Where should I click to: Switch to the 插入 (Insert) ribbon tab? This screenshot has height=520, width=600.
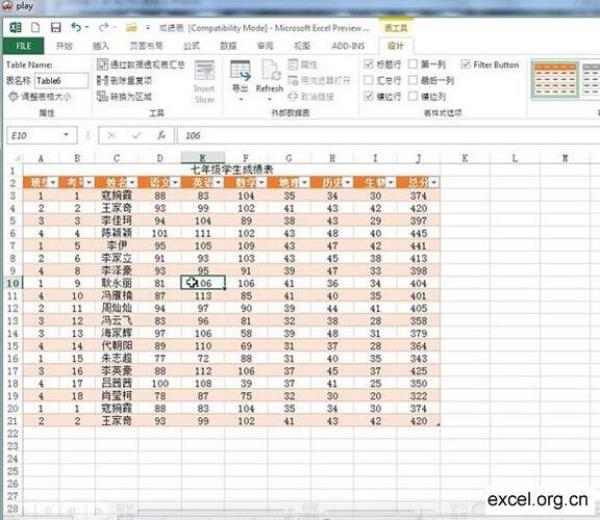pos(101,46)
